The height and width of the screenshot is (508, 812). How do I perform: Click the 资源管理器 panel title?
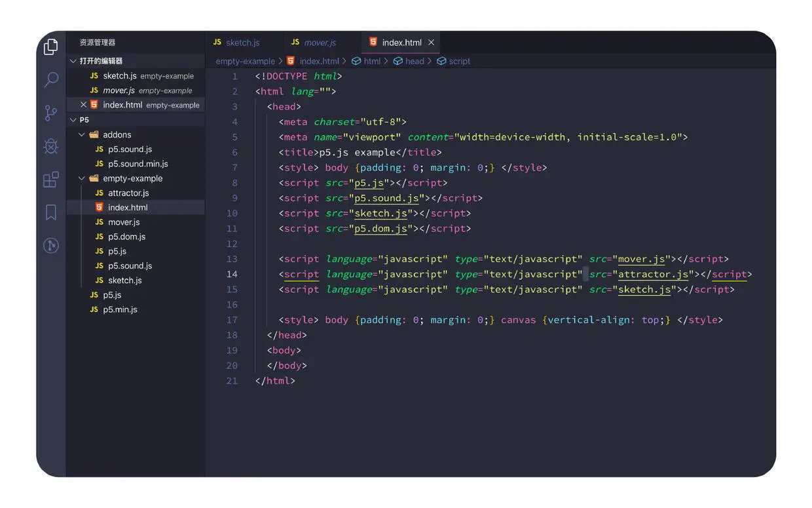(98, 42)
